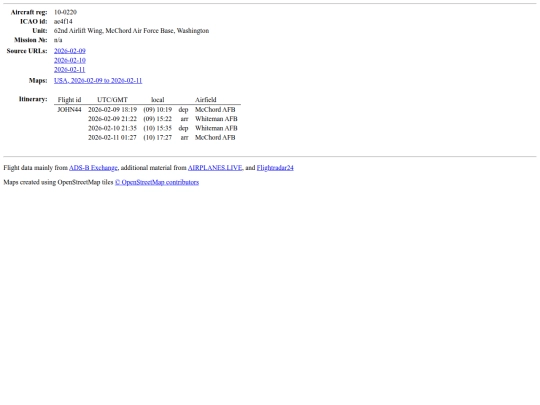Viewport: 540px width, 405px height.
Task: Click the Flight id column header
Action: (69, 100)
